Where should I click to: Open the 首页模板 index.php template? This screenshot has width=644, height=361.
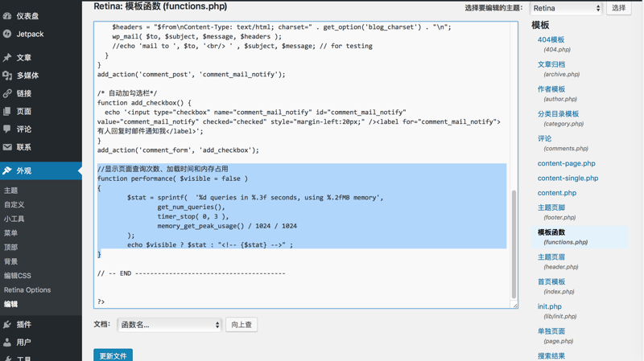[x=551, y=281]
